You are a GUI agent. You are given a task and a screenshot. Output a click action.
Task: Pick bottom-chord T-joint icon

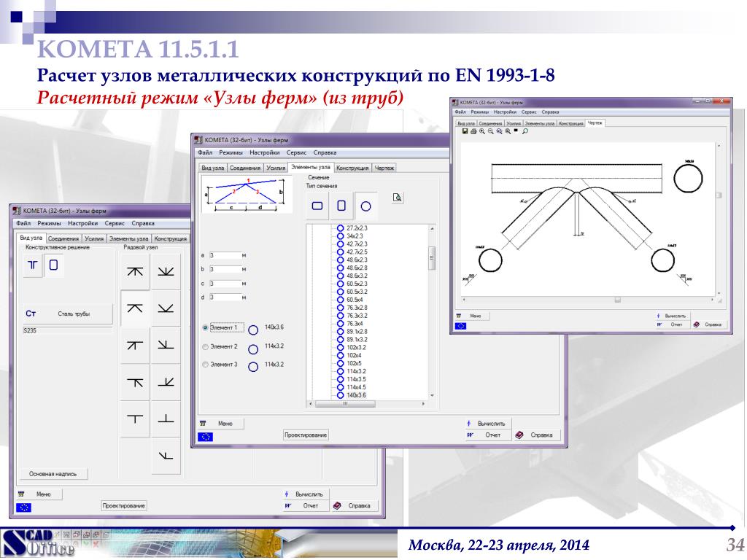pyautogui.click(x=166, y=419)
